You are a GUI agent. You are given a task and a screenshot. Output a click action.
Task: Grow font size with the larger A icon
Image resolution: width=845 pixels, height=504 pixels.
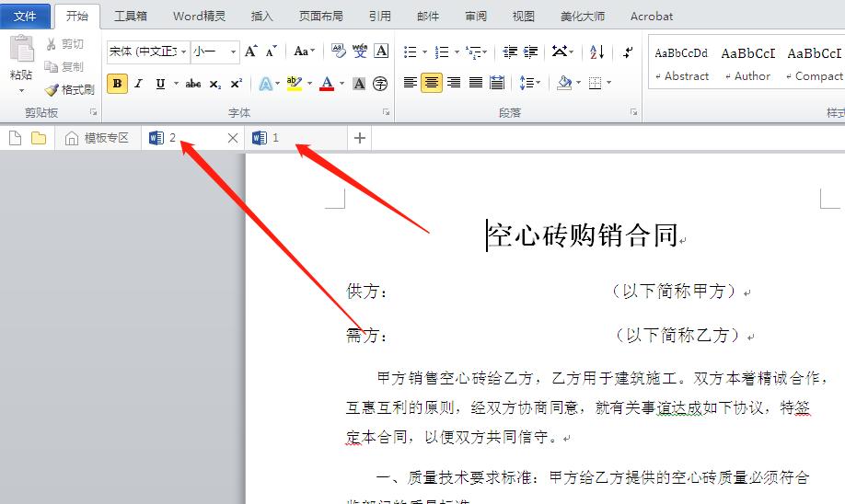251,52
